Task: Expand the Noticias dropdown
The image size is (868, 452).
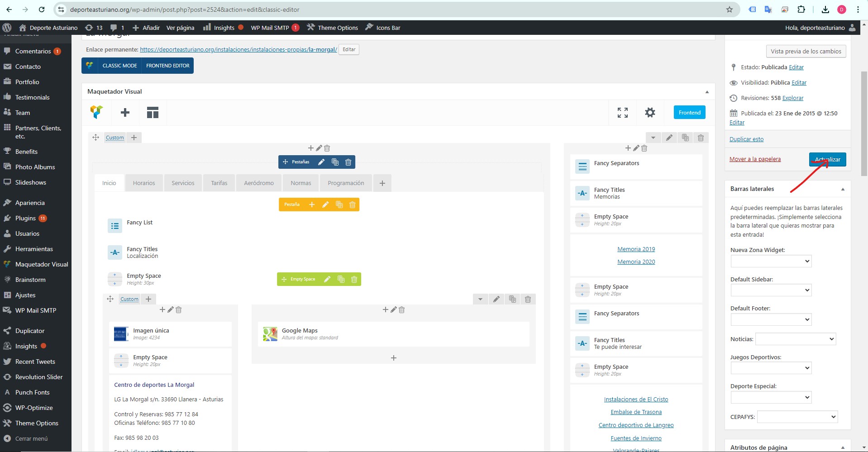Action: point(796,339)
